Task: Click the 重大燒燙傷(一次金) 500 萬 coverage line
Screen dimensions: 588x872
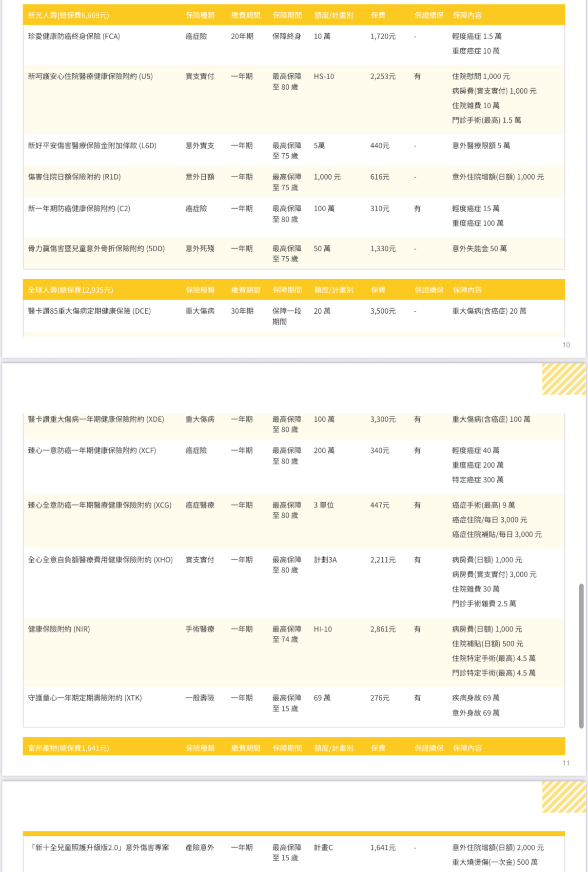Action: pyautogui.click(x=495, y=862)
